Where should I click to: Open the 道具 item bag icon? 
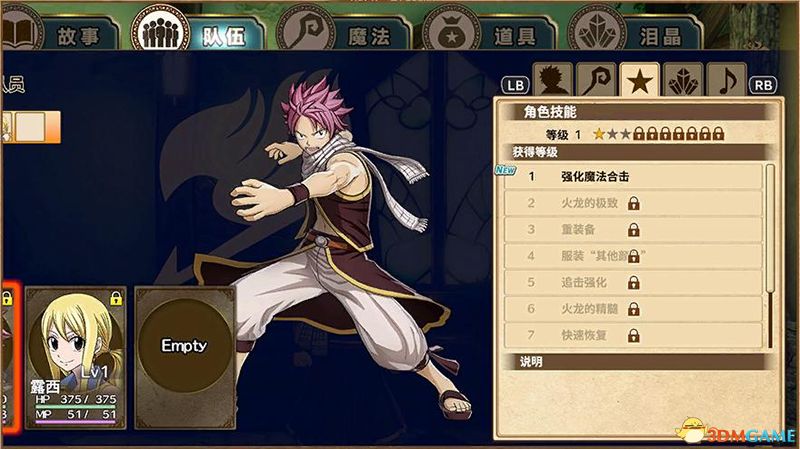tap(452, 31)
